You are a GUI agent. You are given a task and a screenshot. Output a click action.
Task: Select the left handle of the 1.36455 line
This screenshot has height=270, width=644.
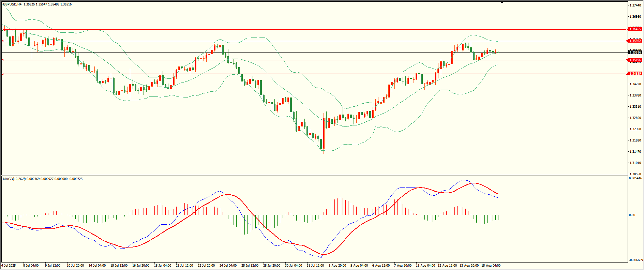[x=2, y=29]
